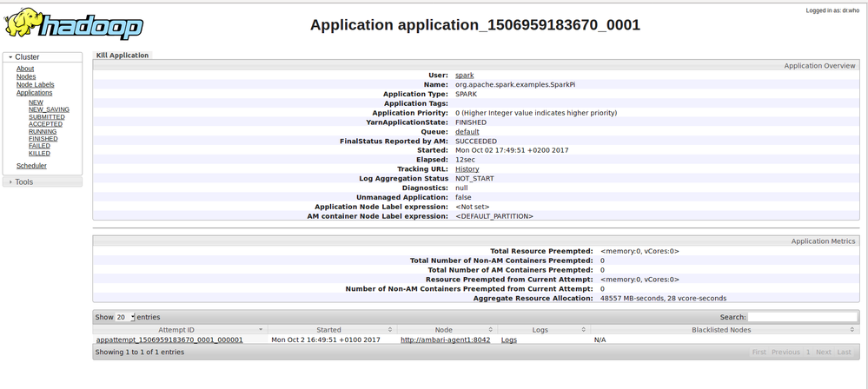
Task: Show ACCEPTED applications
Action: (x=46, y=124)
